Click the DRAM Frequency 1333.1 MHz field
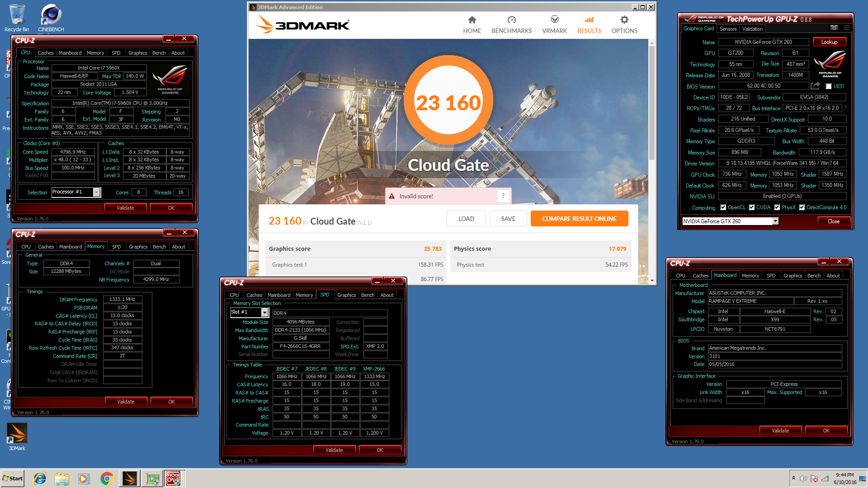868x488 pixels. tap(122, 300)
